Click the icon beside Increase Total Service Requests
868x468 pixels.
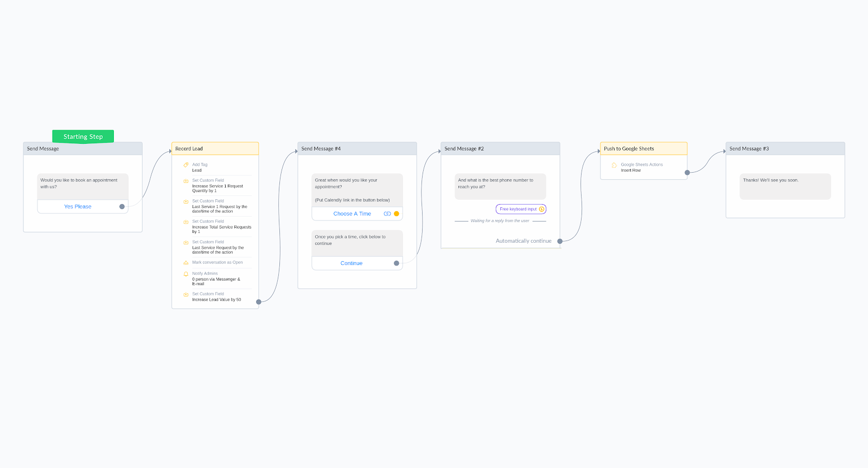[186, 222]
